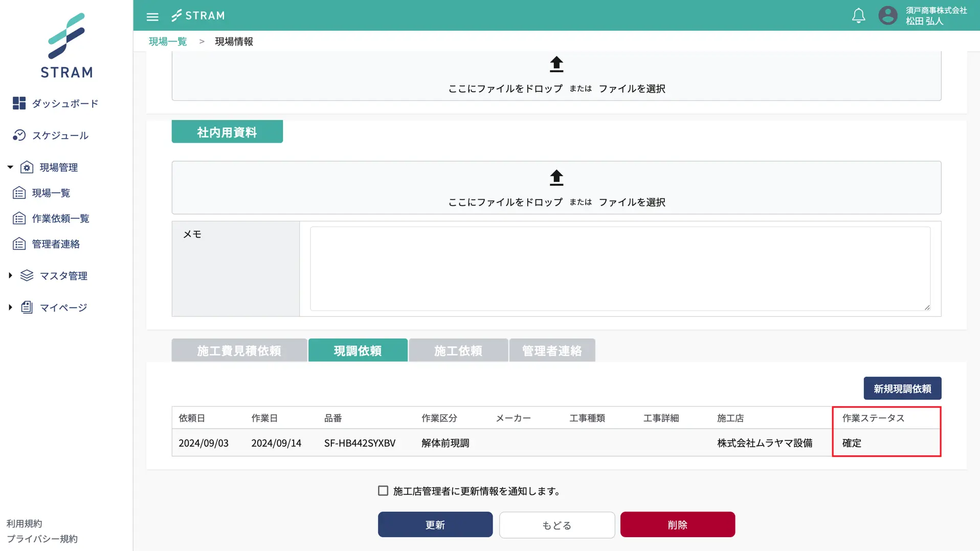Select the ダッシュボード grid icon
The width and height of the screenshot is (980, 551).
[19, 103]
